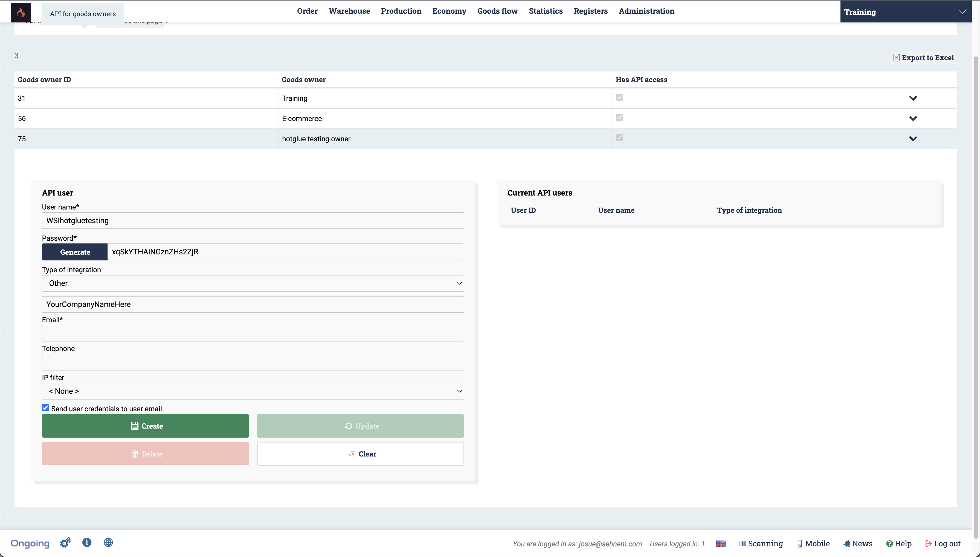Click the flame logo home icon
980x557 pixels.
click(21, 12)
